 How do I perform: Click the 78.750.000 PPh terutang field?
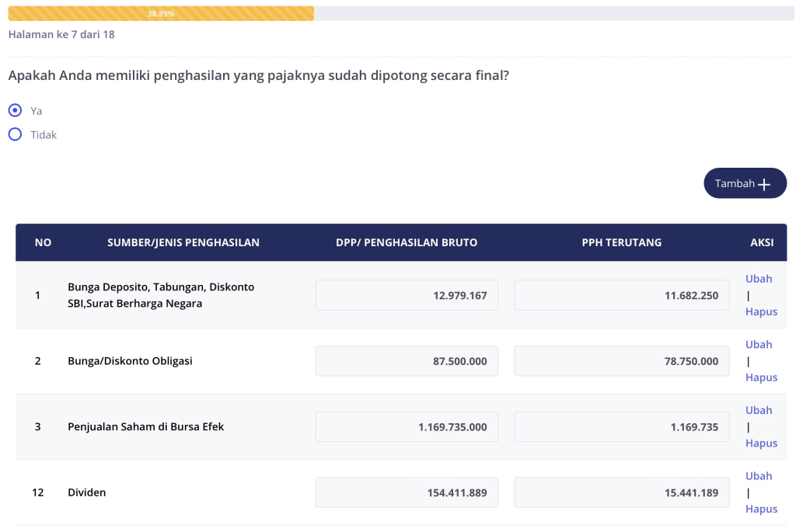[621, 361]
